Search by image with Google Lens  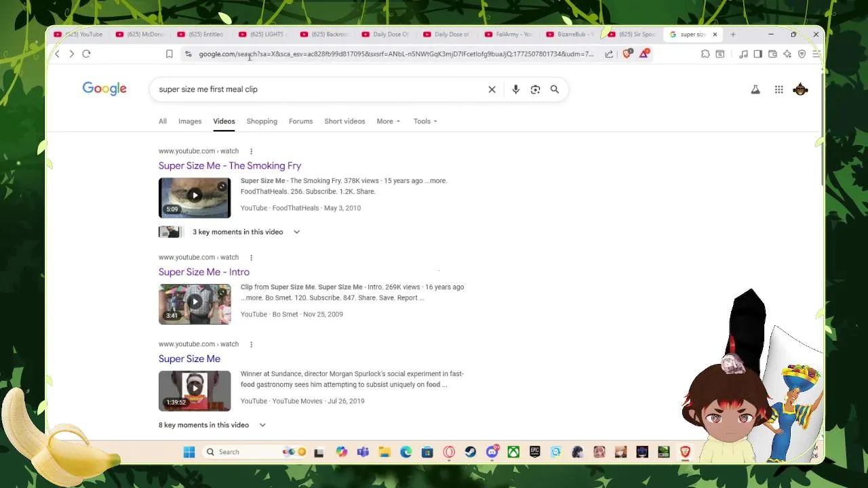(x=536, y=89)
